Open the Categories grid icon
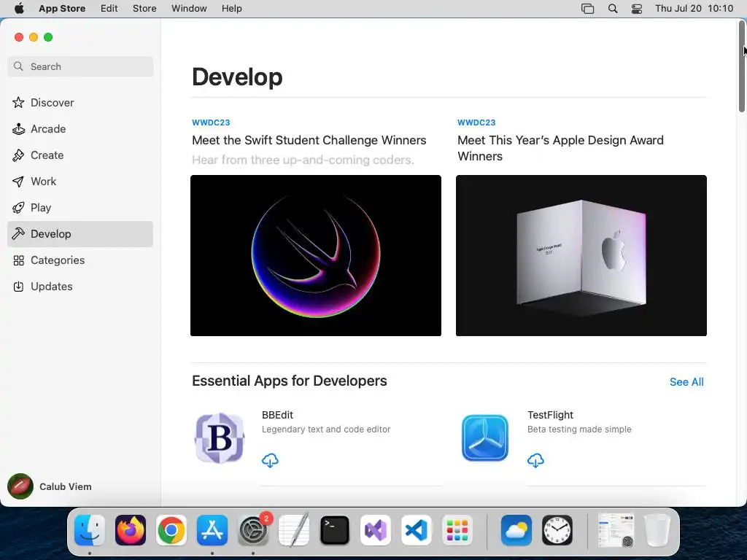This screenshot has height=560, width=747. coord(18,260)
